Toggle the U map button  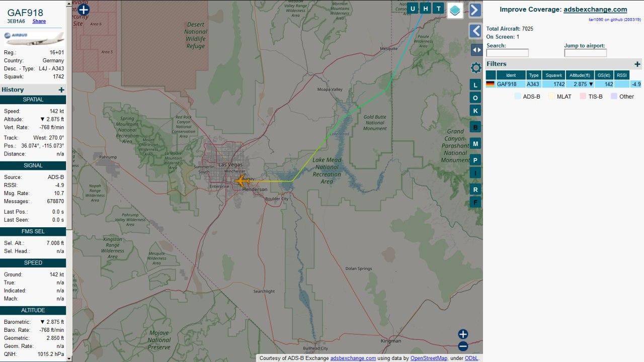(413, 9)
